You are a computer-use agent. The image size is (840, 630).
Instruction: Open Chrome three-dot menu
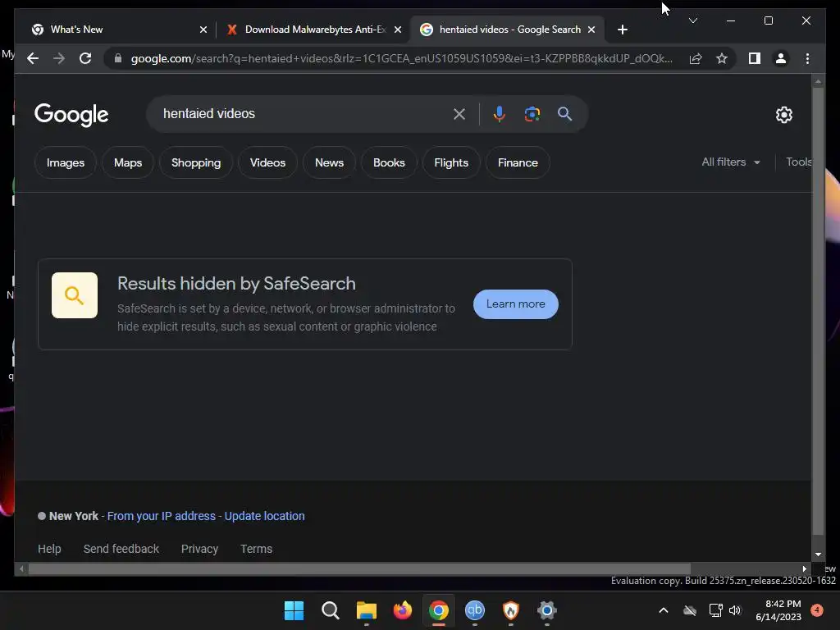pyautogui.click(x=807, y=58)
